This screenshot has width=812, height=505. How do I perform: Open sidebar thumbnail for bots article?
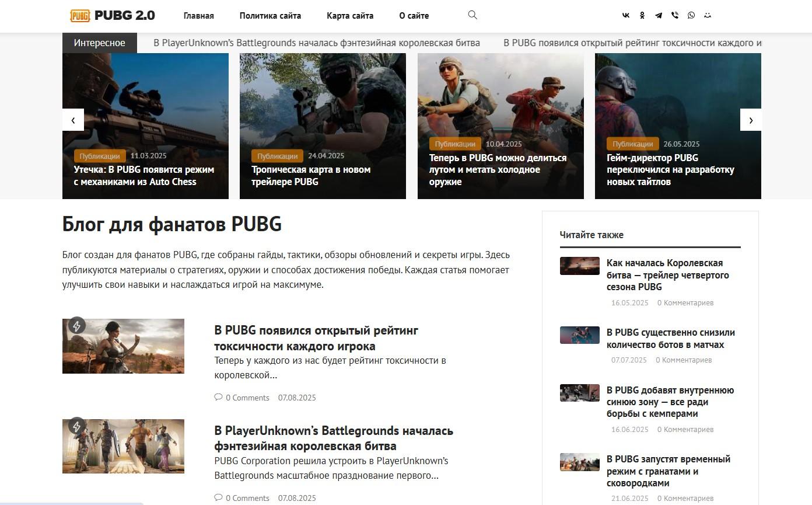pos(580,335)
